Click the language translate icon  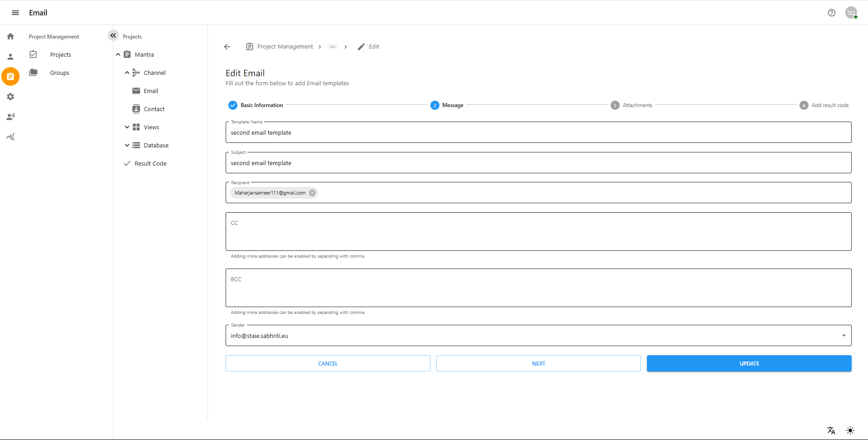tap(831, 430)
